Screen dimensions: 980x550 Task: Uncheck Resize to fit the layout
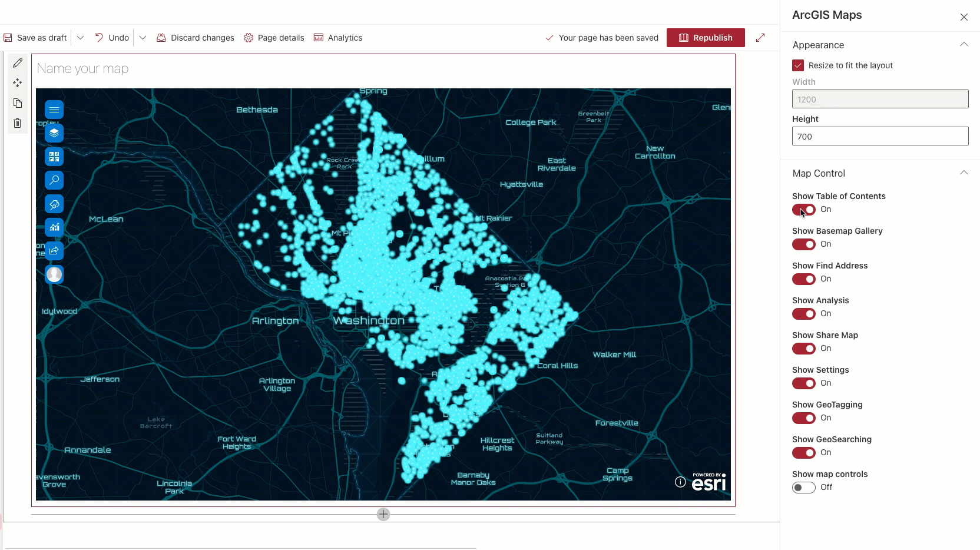coord(798,65)
